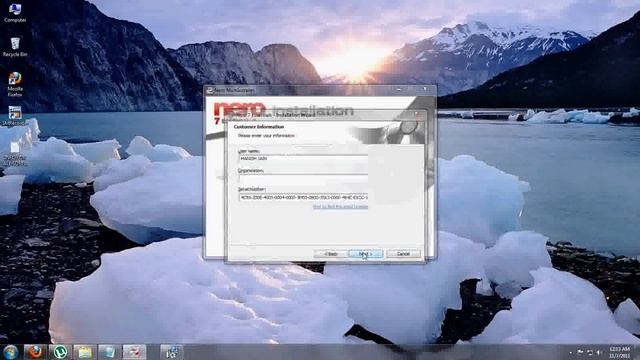
Task: Open the Windows Start orb
Action: click(x=10, y=352)
